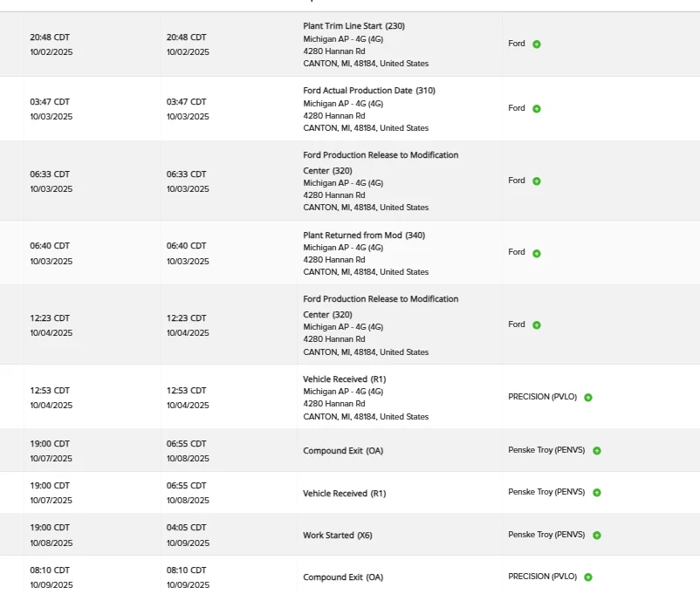
Task: Click green icon on Work Started (X6) row
Action: pos(596,535)
